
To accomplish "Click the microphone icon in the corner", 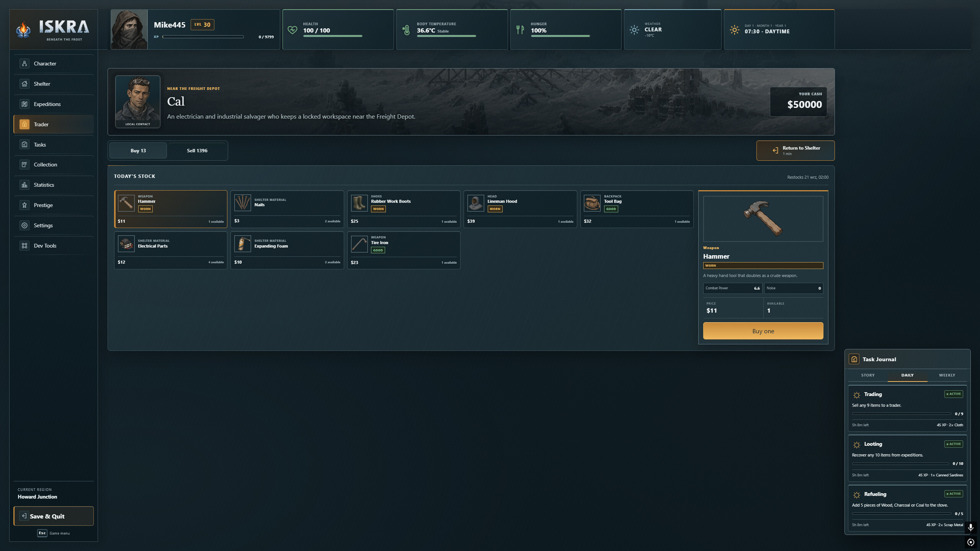I will click(970, 528).
